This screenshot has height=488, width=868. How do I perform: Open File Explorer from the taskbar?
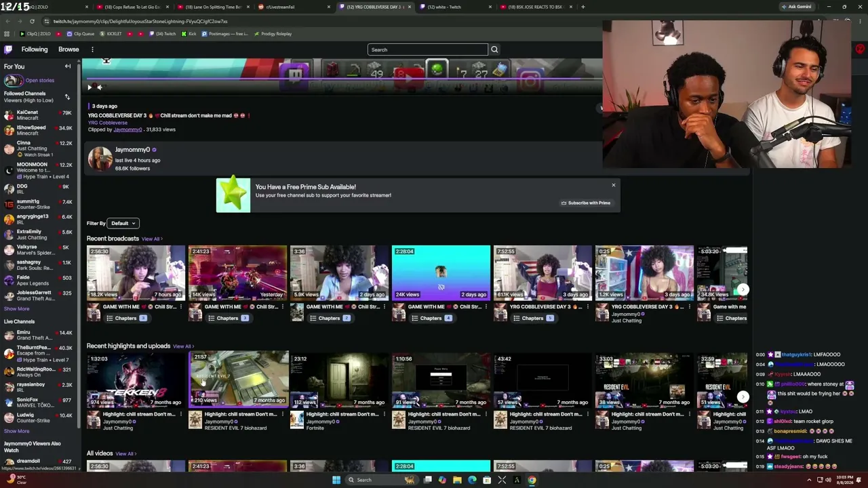[457, 480]
